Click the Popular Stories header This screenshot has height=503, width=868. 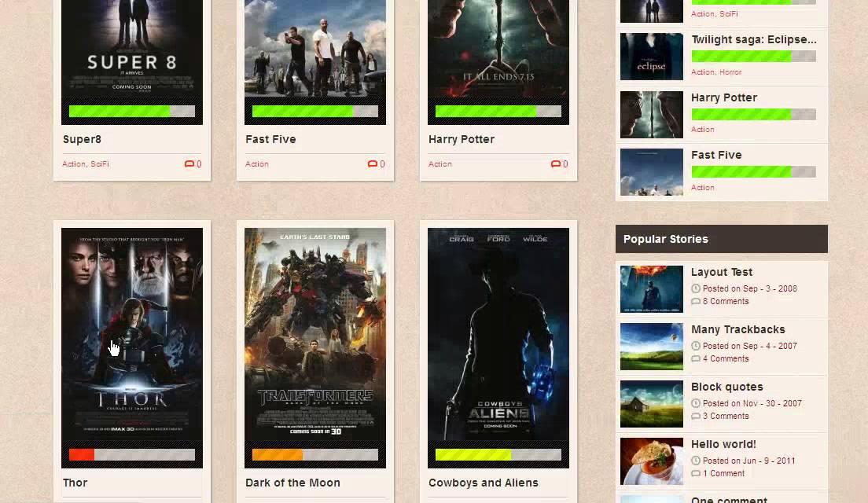click(x=721, y=239)
